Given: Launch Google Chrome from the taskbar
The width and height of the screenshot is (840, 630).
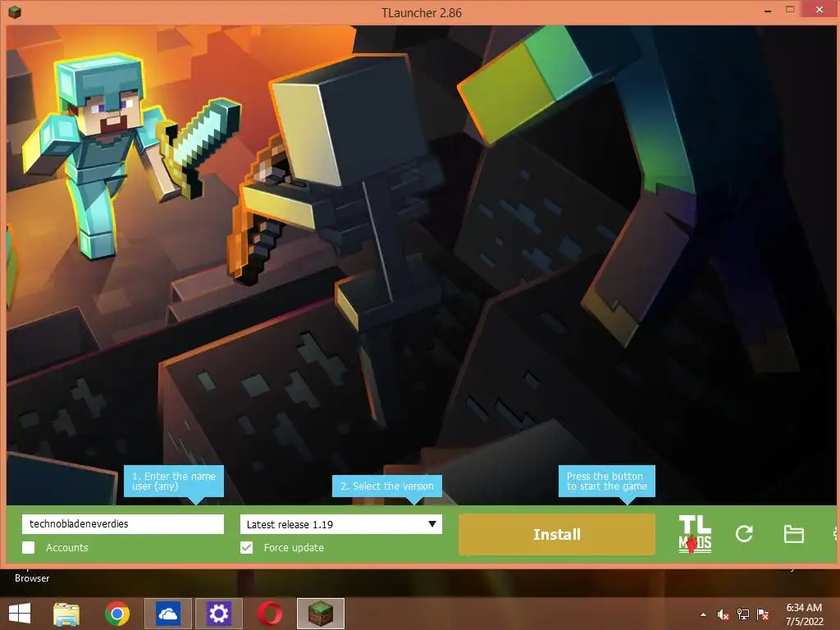Looking at the screenshot, I should click(117, 614).
